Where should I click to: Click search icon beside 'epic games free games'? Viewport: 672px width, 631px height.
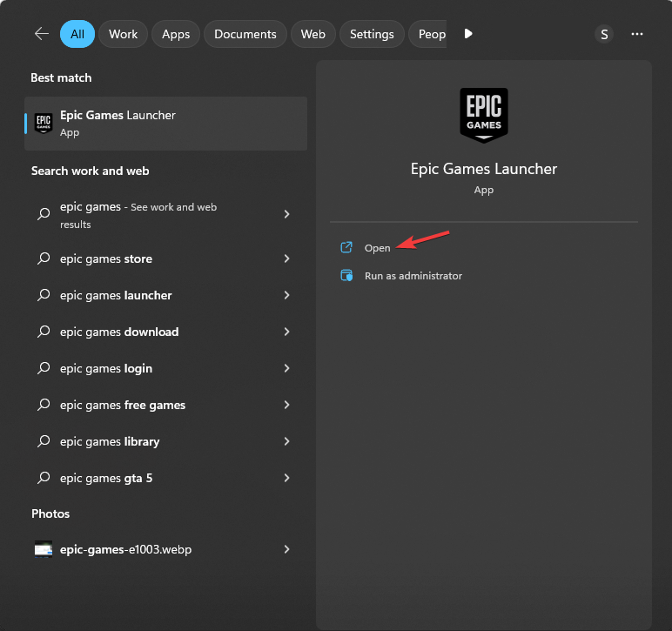(44, 405)
